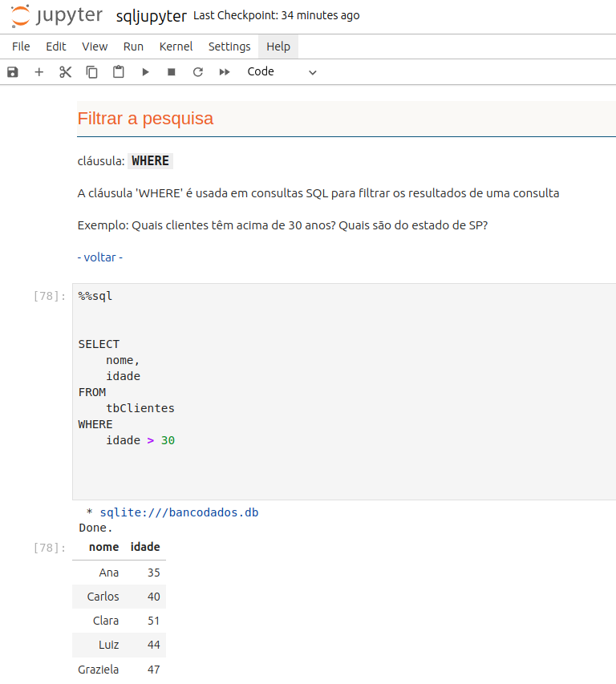Viewport: 616px width, 684px height.
Task: Open the sqlite:///bancodados.db link
Action: point(180,512)
